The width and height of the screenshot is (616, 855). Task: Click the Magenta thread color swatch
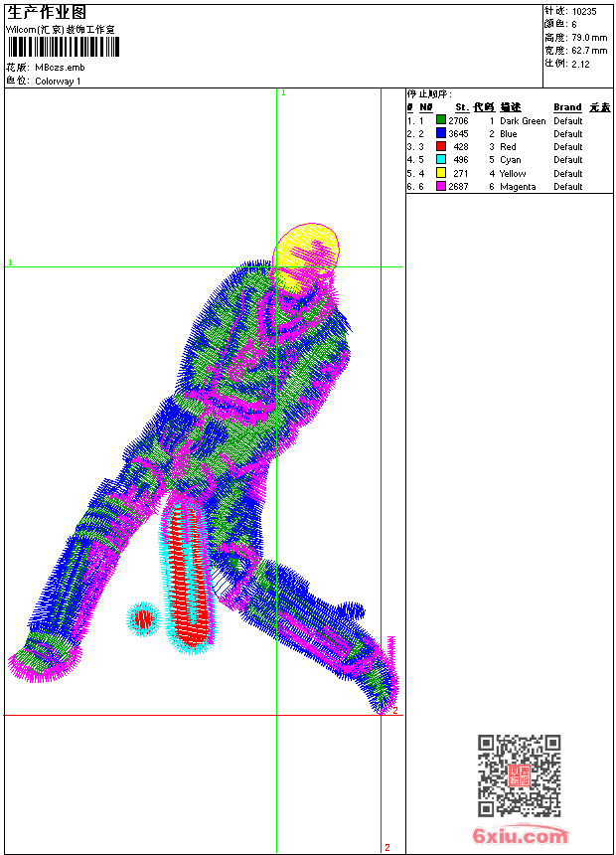click(441, 186)
